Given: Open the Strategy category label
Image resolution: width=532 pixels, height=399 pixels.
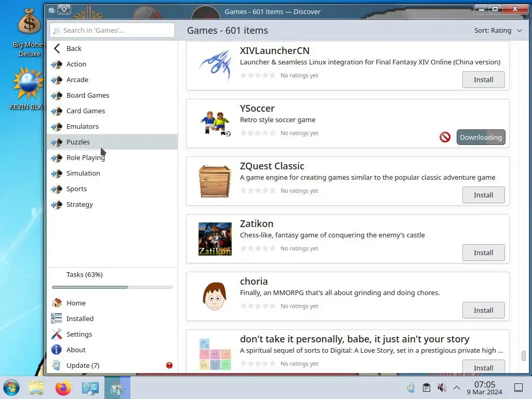Looking at the screenshot, I should tap(79, 205).
